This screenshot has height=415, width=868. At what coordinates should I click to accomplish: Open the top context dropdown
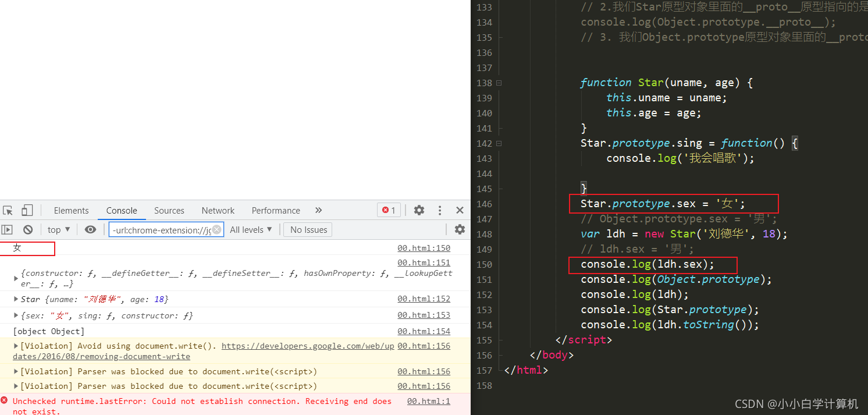click(59, 230)
